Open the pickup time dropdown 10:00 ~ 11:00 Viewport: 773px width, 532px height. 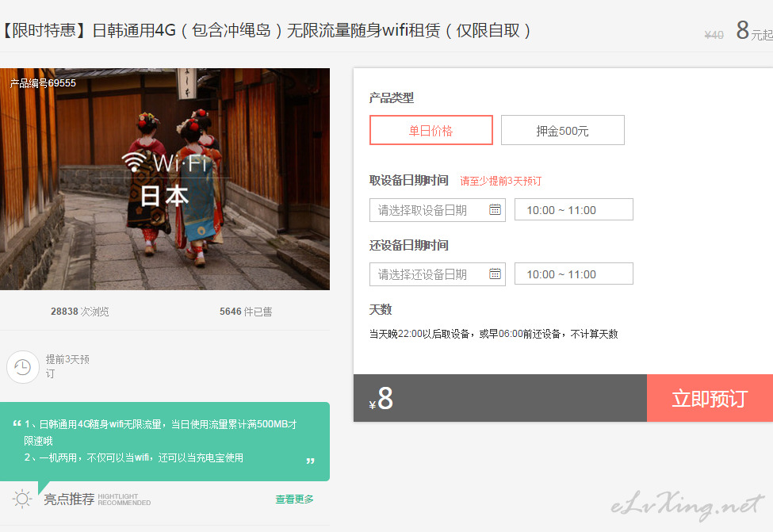click(x=573, y=210)
